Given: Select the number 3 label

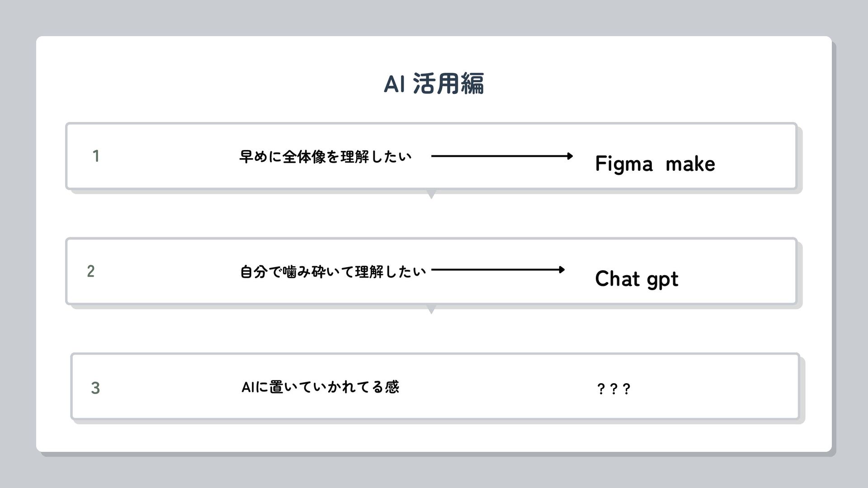Looking at the screenshot, I should 95,388.
